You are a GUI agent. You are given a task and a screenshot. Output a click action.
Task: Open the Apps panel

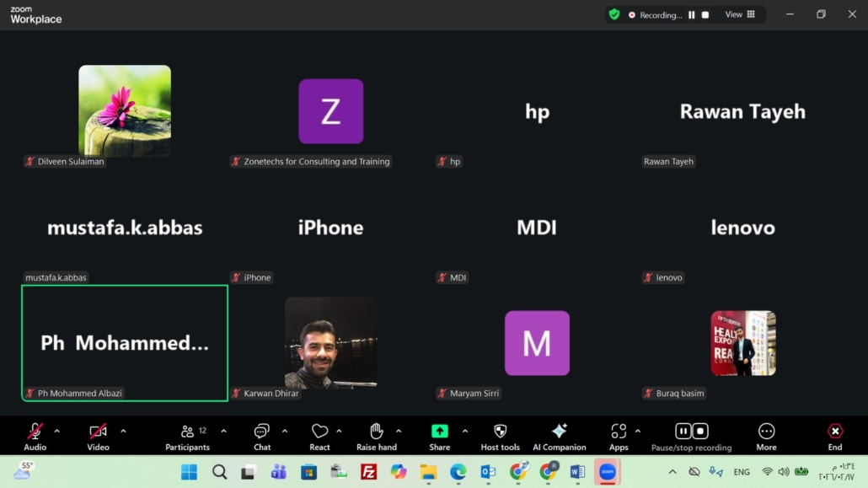619,437
